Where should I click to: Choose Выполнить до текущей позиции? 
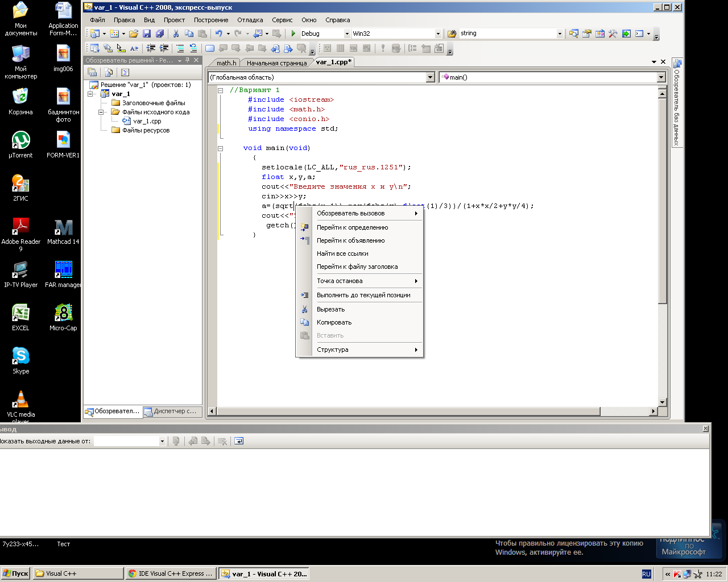point(359,295)
